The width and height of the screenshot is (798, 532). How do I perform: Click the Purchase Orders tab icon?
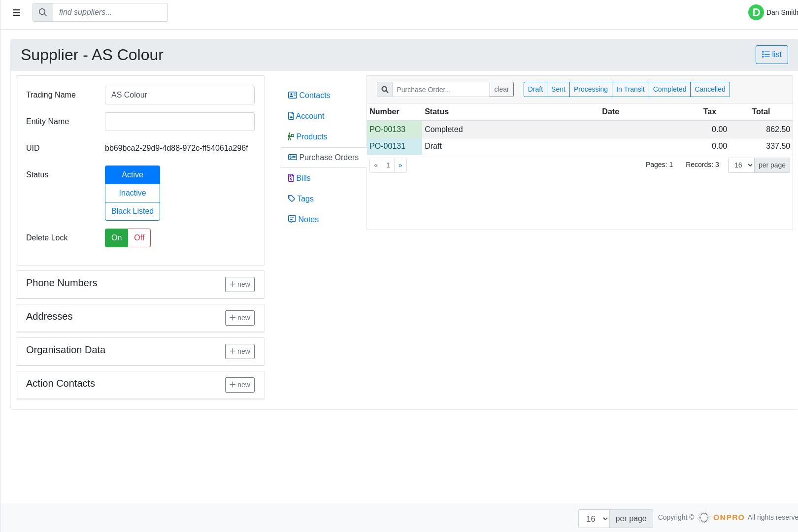[x=293, y=157]
